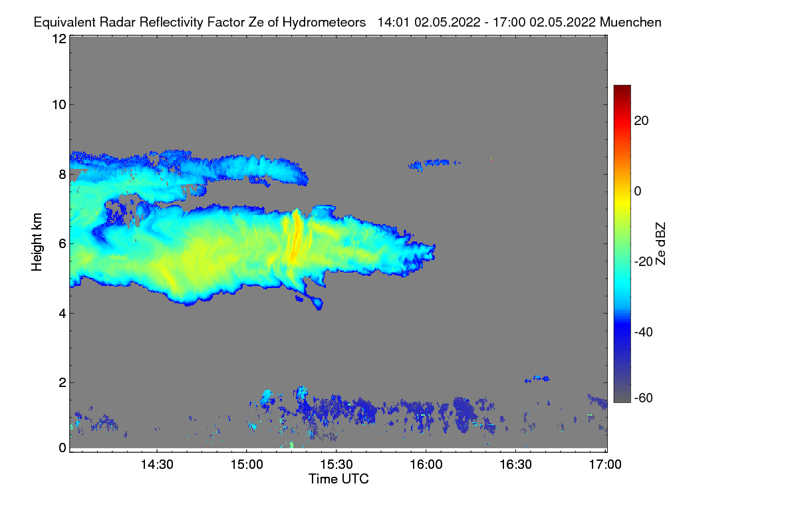The width and height of the screenshot is (798, 532).
Task: Click the height axis label '12'
Action: tap(59, 39)
